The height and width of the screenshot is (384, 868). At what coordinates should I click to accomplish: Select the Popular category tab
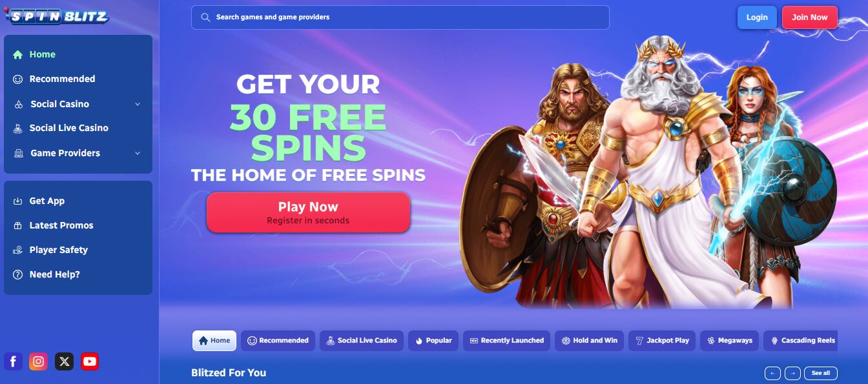point(433,340)
